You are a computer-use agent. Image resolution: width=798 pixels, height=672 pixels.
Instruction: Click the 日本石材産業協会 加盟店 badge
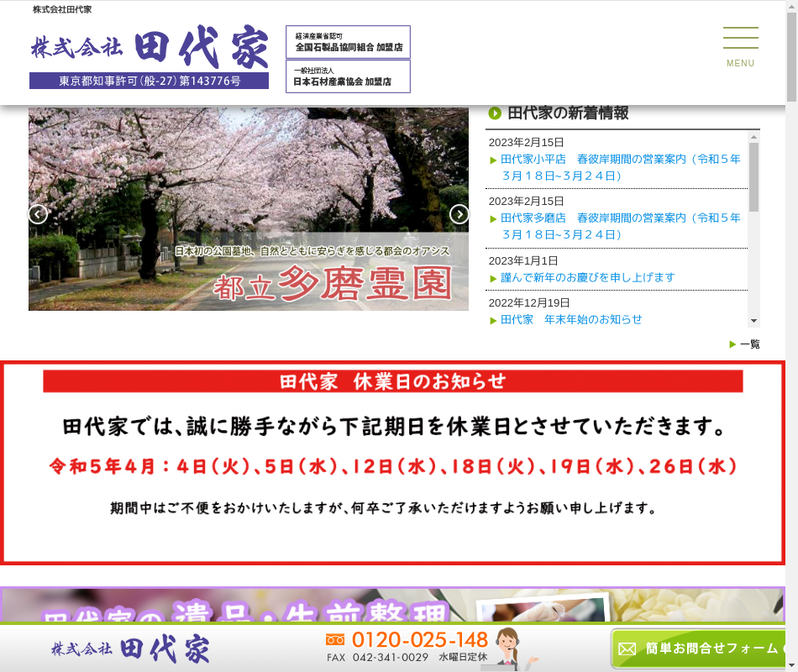click(x=348, y=76)
